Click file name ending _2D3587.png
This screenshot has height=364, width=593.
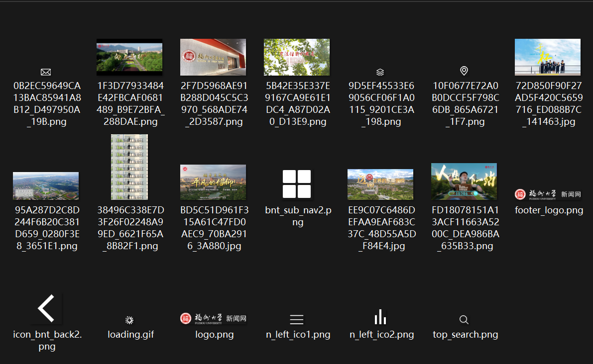click(x=214, y=103)
